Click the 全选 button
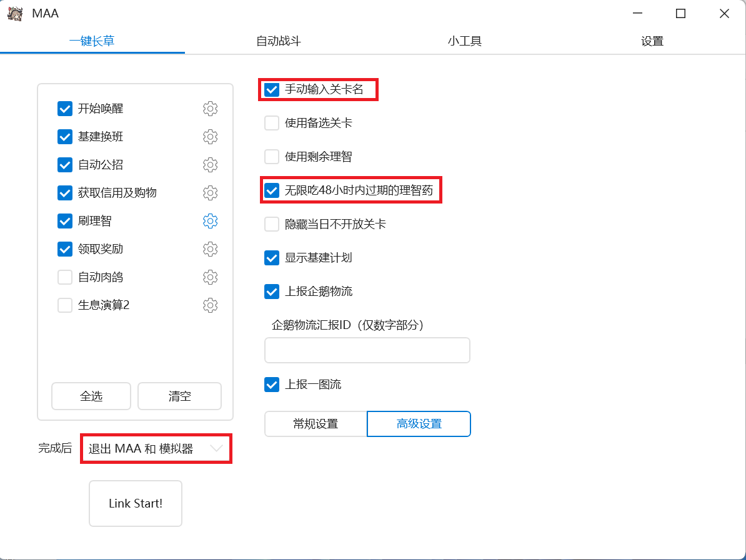 (x=91, y=396)
